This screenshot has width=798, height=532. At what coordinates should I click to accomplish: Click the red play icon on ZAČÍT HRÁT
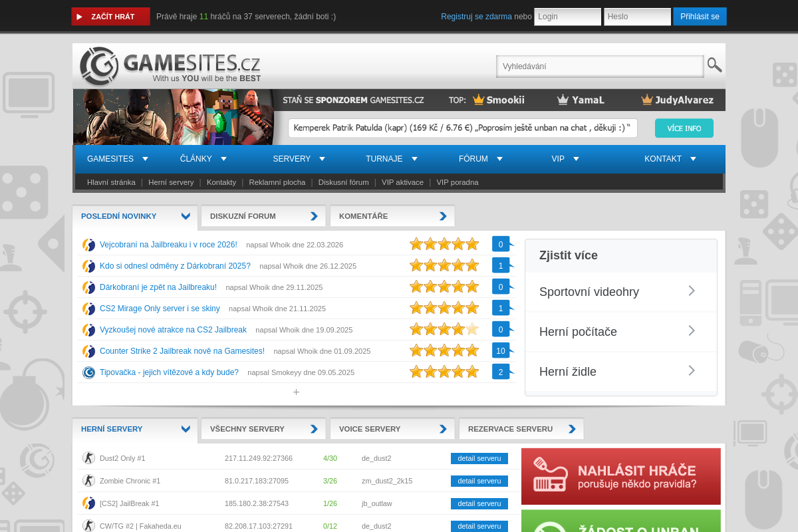tap(80, 17)
